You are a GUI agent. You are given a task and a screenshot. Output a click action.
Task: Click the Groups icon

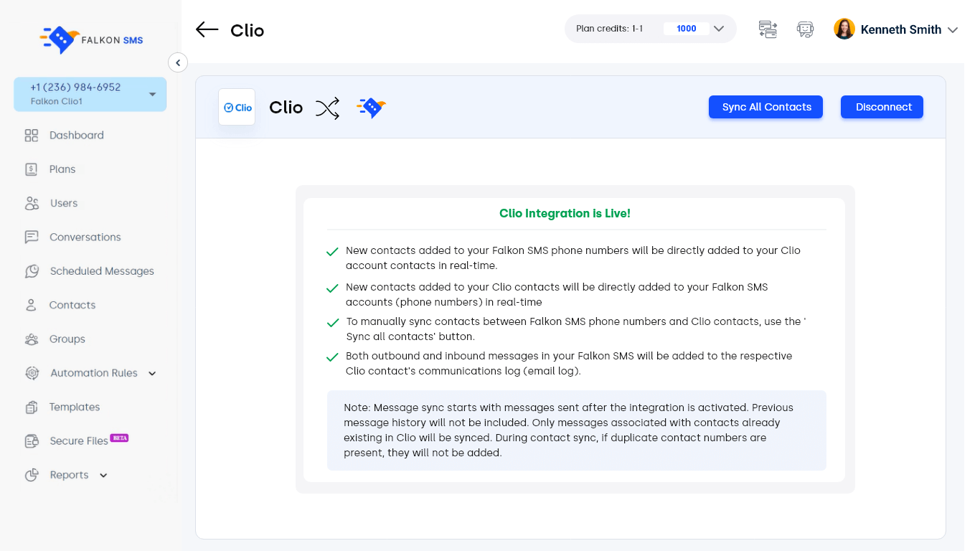(31, 339)
